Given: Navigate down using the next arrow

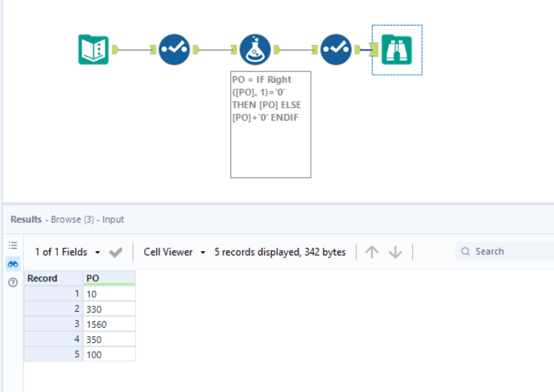Looking at the screenshot, I should [x=394, y=251].
